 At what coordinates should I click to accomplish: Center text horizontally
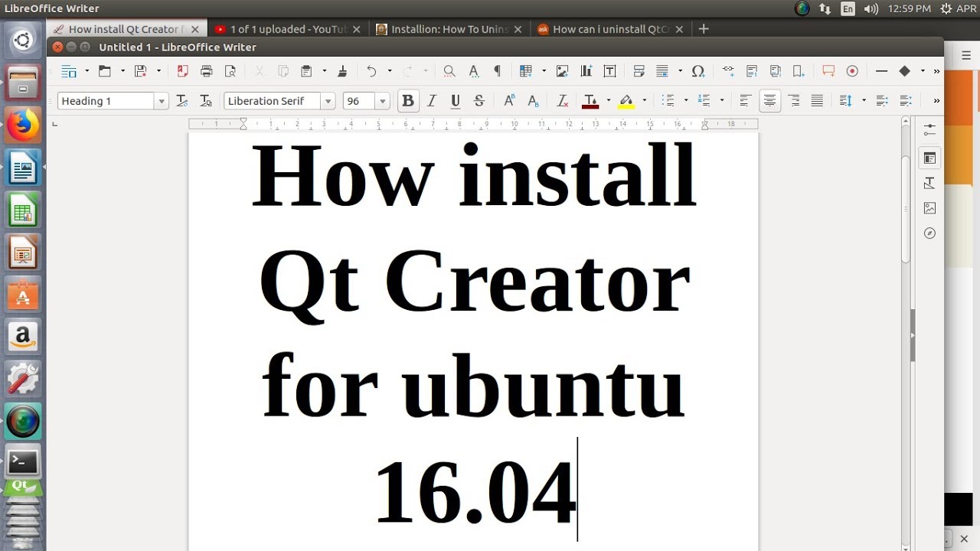tap(769, 101)
